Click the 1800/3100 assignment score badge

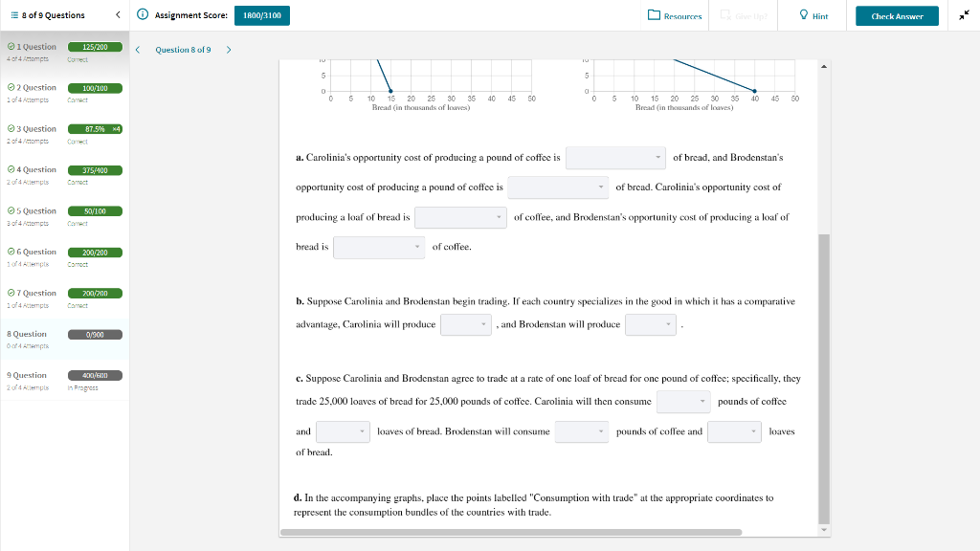pos(260,15)
